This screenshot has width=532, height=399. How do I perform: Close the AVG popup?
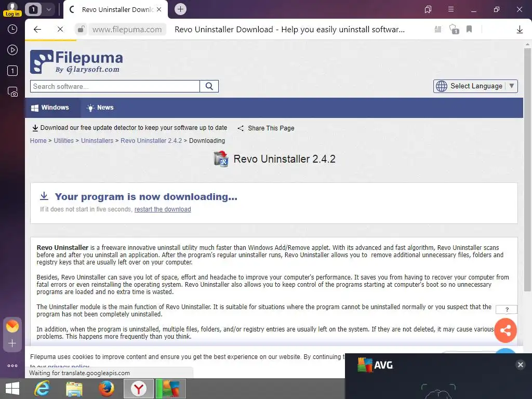coord(520,365)
